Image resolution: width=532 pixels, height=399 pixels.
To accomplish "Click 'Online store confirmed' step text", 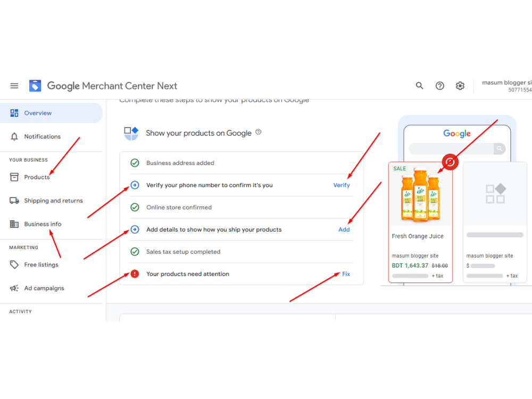I will tap(179, 207).
